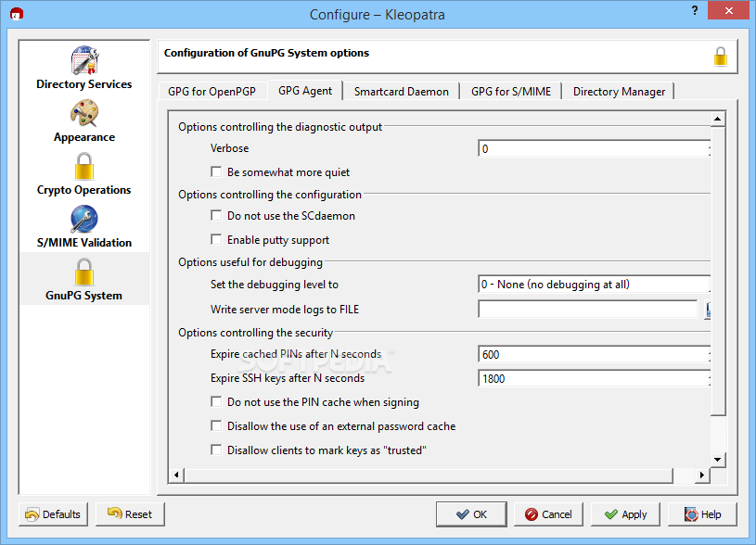756x545 pixels.
Task: Click the yellow padlock header icon
Action: pyautogui.click(x=721, y=57)
